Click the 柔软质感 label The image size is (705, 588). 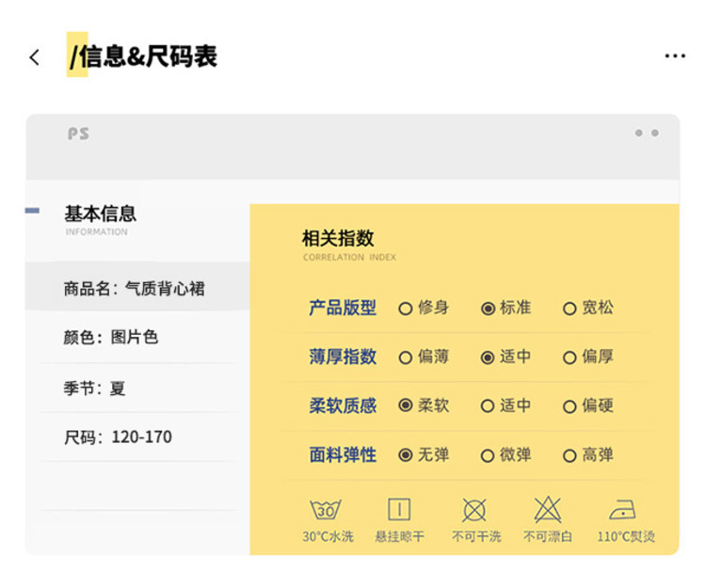[343, 405]
